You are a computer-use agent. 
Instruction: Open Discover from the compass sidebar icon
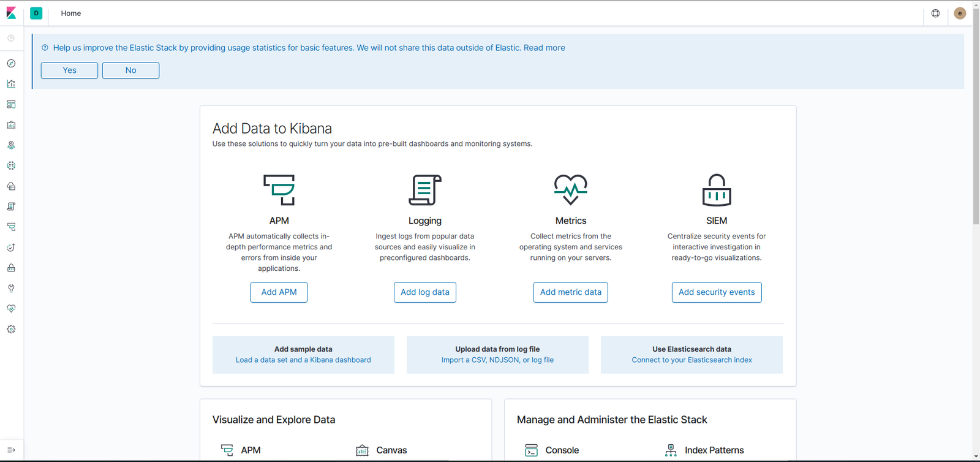coord(11,64)
